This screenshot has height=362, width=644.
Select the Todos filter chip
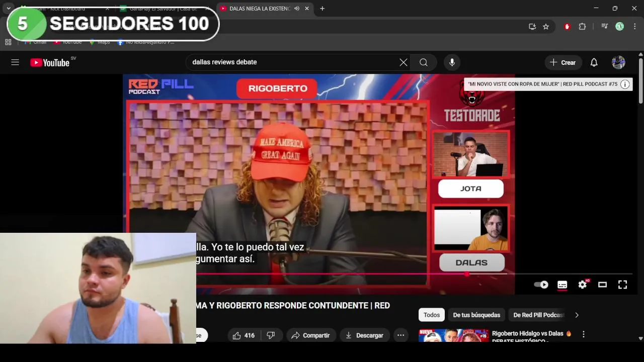pyautogui.click(x=432, y=315)
